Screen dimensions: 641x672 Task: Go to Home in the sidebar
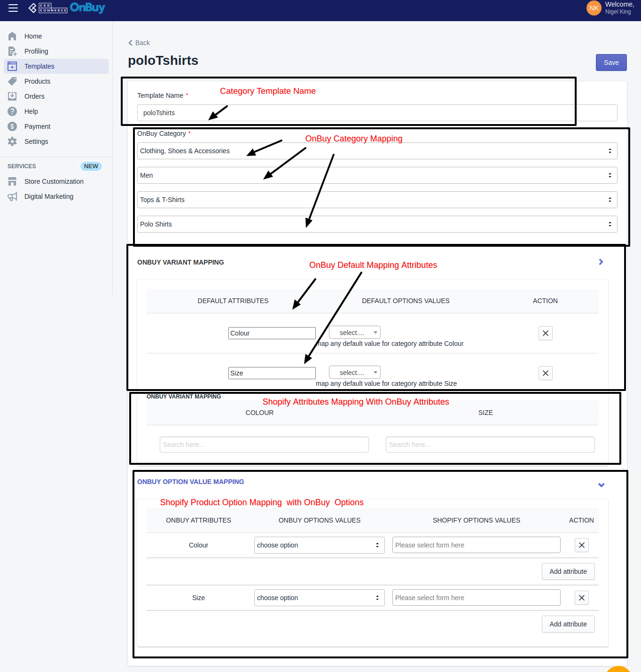[x=56, y=36]
